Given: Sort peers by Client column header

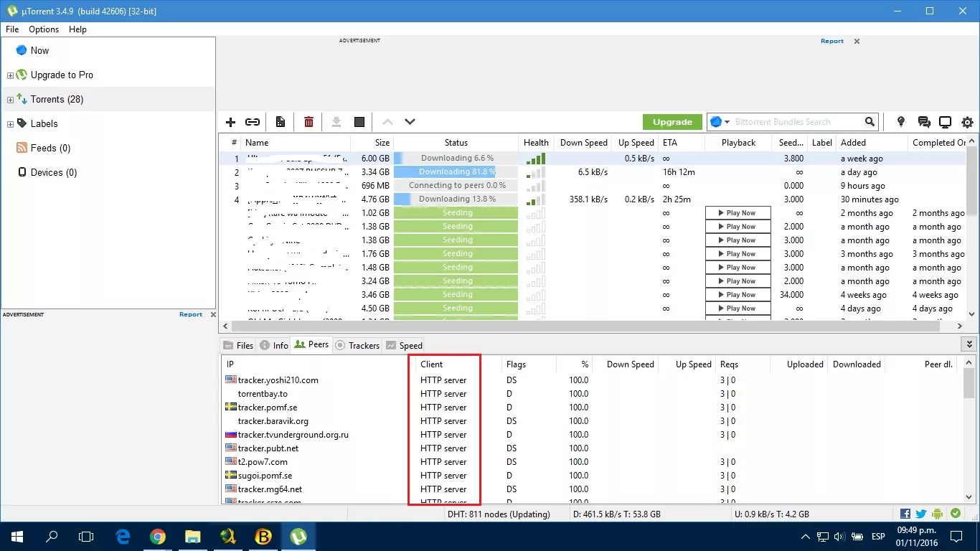Looking at the screenshot, I should coord(458,364).
